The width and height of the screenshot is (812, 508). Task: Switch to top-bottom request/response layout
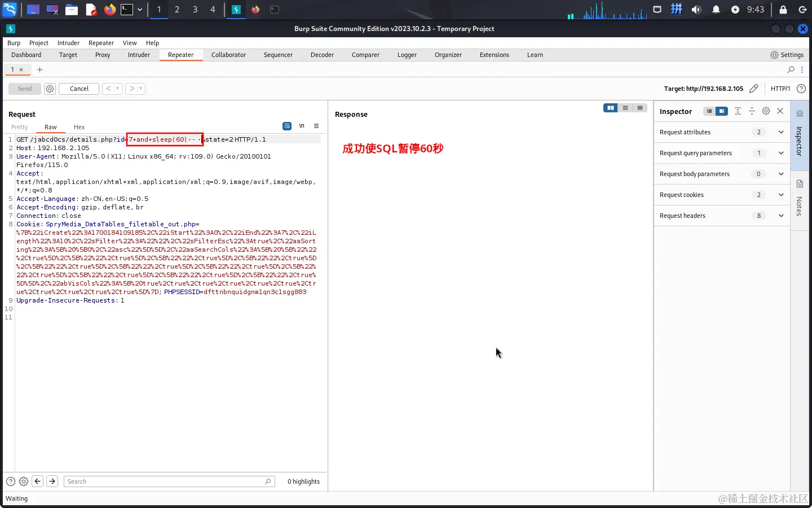[625, 108]
